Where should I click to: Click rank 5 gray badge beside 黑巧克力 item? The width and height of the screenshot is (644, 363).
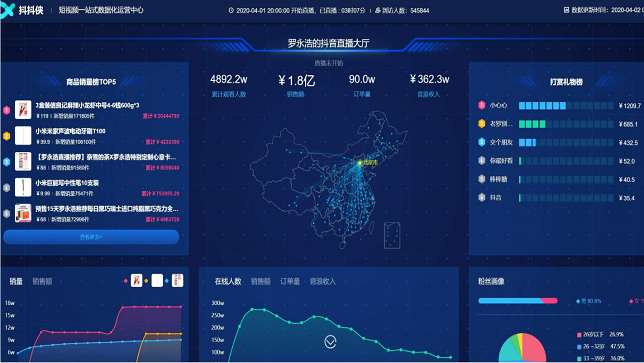coord(7,213)
